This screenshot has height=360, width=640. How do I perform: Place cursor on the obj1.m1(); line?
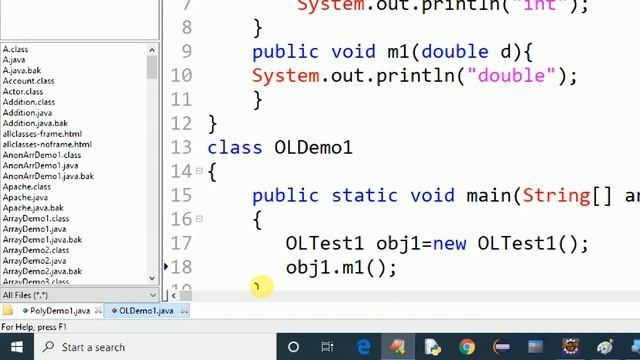341,268
